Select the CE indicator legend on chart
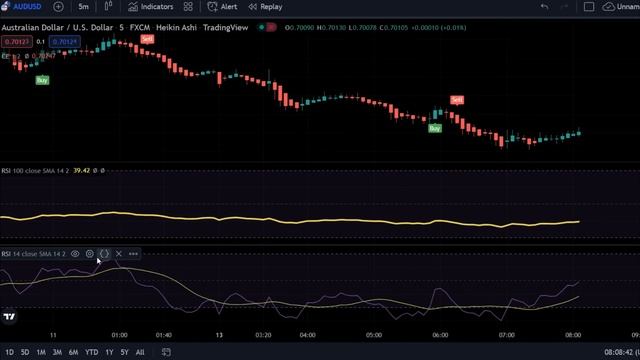This screenshot has width=640, height=360. click(x=28, y=56)
